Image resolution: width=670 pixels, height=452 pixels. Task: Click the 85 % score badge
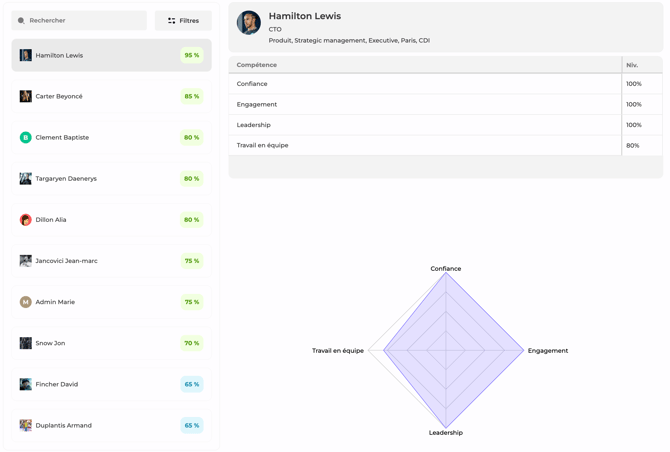pos(191,97)
